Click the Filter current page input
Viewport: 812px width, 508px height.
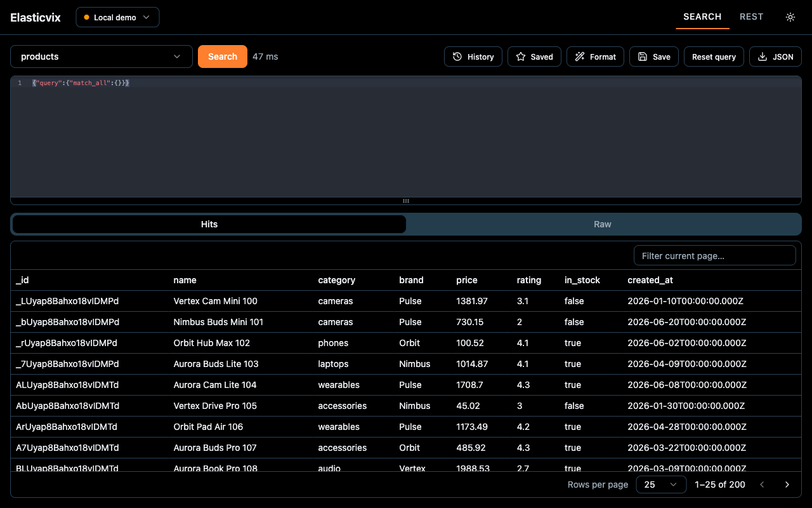(x=715, y=255)
